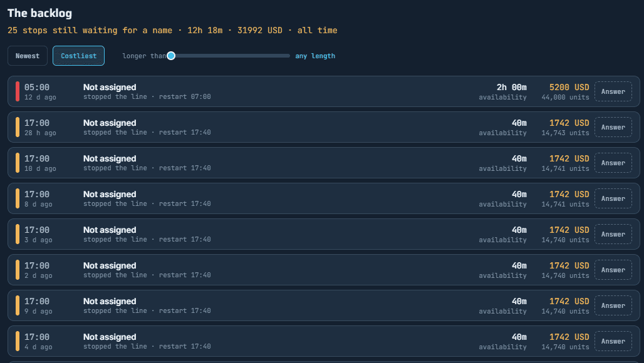The image size is (644, 363).
Task: Click 'Not assigned' in the 28 h ago row
Action: [x=110, y=123]
